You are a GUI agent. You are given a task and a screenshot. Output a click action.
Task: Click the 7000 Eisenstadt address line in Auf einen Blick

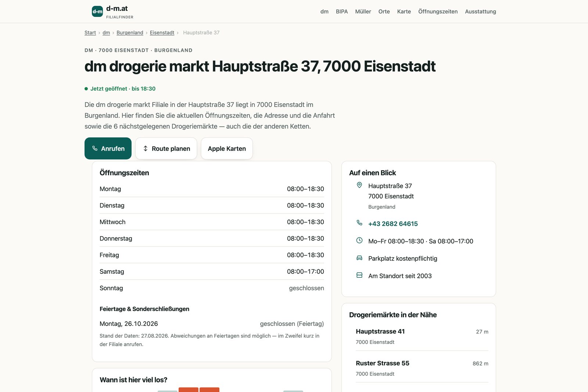point(391,196)
